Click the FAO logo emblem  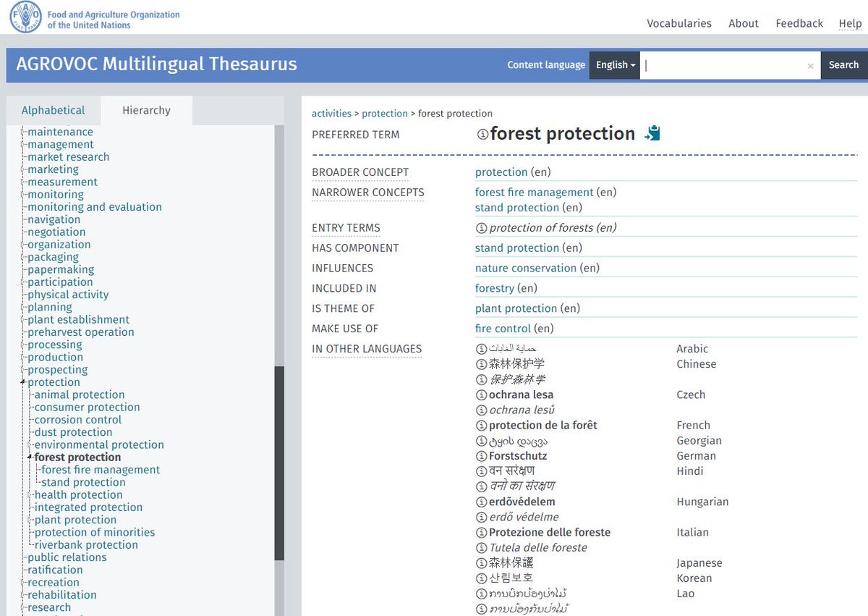(x=25, y=17)
